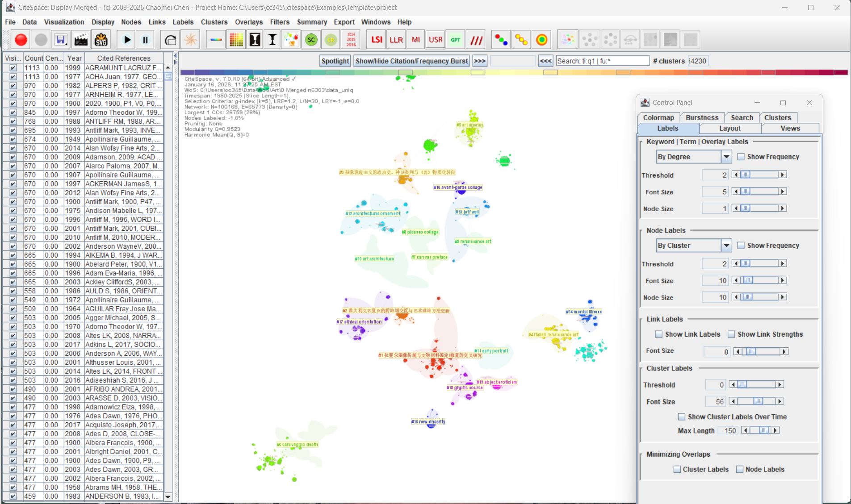The image size is (851, 504).
Task: Click the color grid palette icon
Action: (236, 40)
